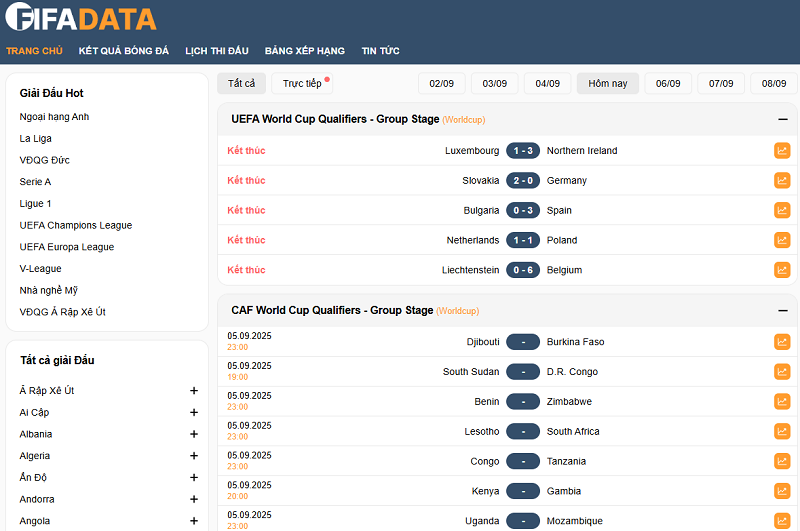Screen dimensions: 800x531
Task: Open stats chart for Bulgaria vs Spain
Action: (x=782, y=210)
